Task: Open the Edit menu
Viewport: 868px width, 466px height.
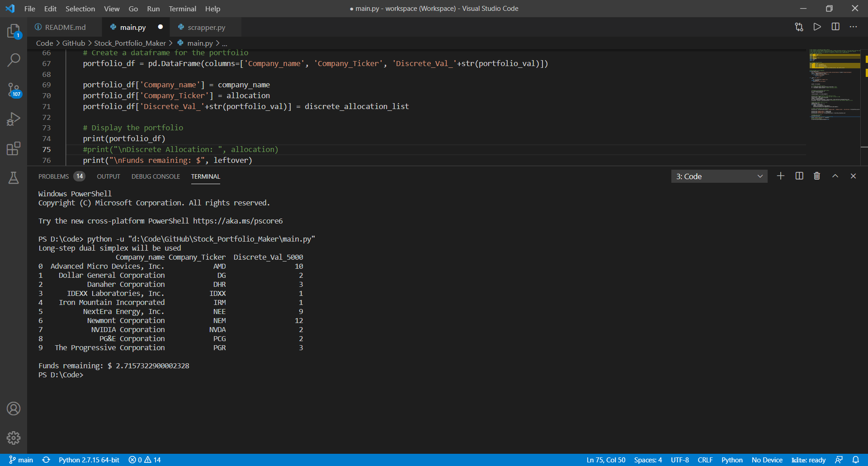Action: click(x=50, y=9)
